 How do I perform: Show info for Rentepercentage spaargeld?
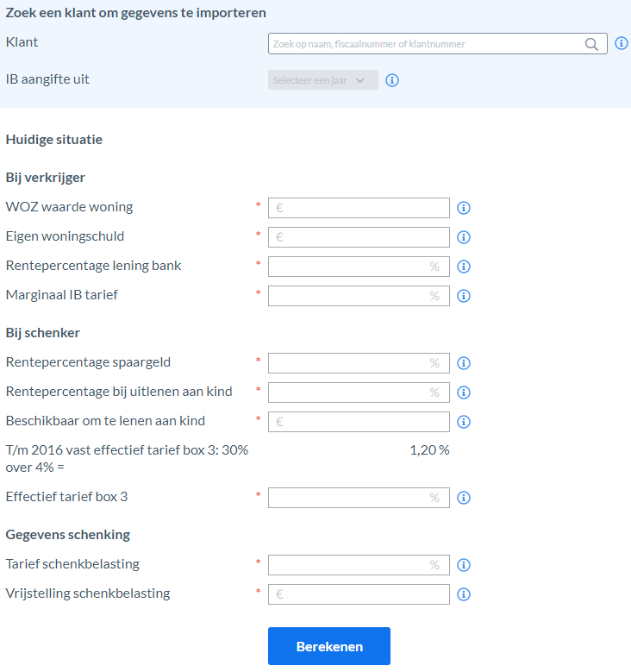point(464,363)
